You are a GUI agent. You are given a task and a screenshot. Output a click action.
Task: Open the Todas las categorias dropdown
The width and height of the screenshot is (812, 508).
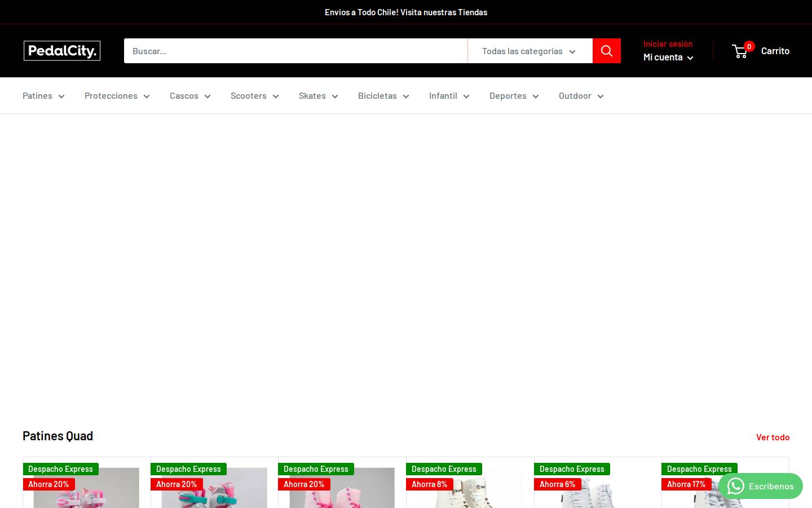(530, 51)
